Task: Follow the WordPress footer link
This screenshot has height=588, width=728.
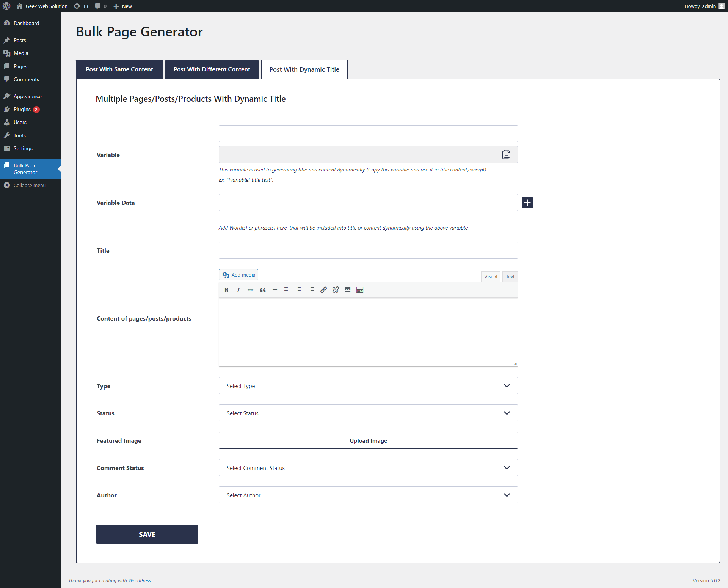Action: [x=140, y=580]
